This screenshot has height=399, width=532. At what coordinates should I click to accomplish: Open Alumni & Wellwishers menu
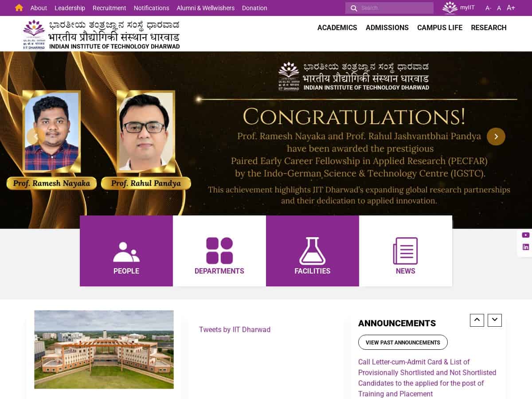205,8
